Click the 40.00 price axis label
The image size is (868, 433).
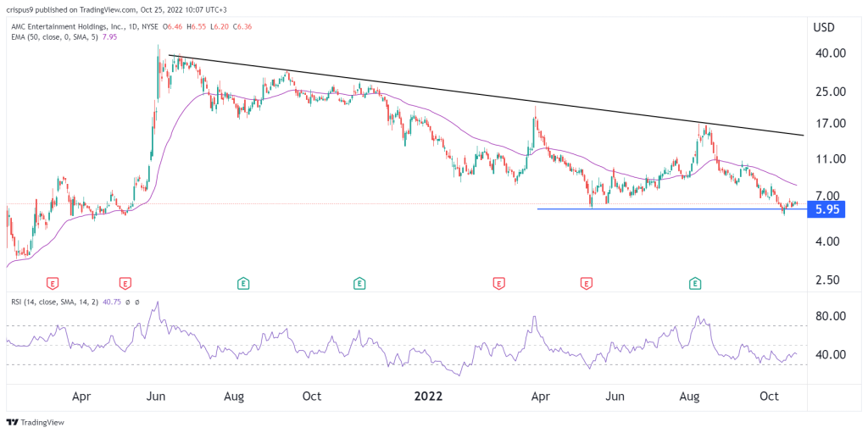829,53
